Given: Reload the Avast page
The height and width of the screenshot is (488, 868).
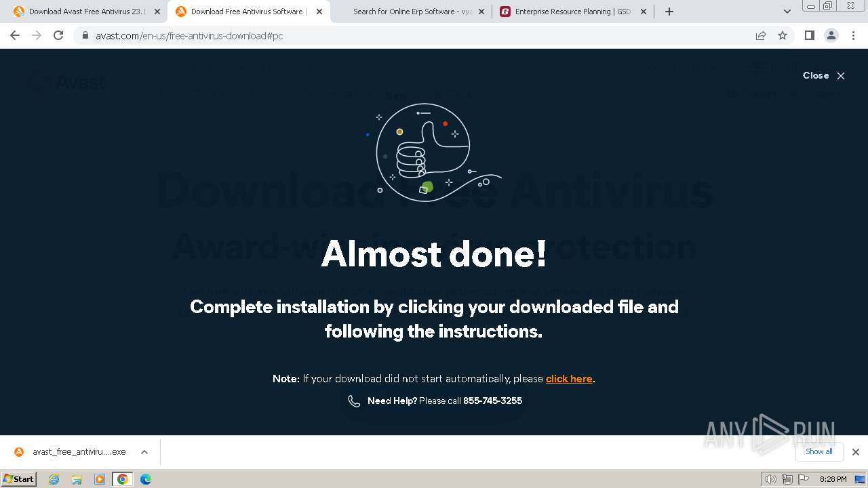Looking at the screenshot, I should coord(58,35).
